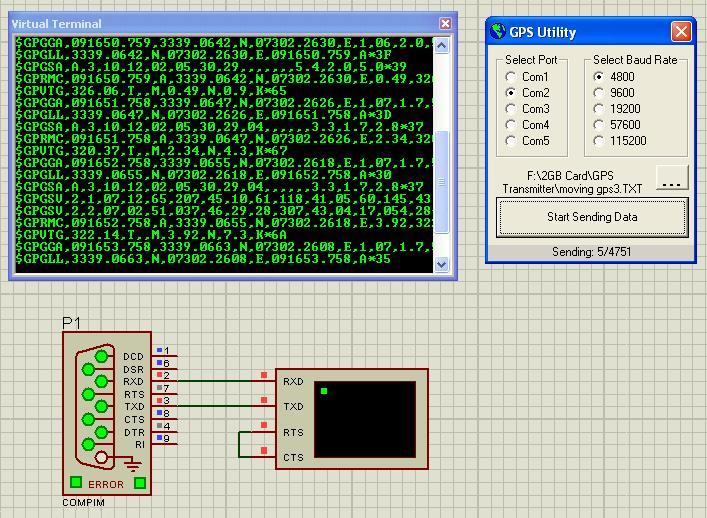Click the RTS-CTS loopback wire
The width and height of the screenshot is (707, 518).
click(x=239, y=445)
